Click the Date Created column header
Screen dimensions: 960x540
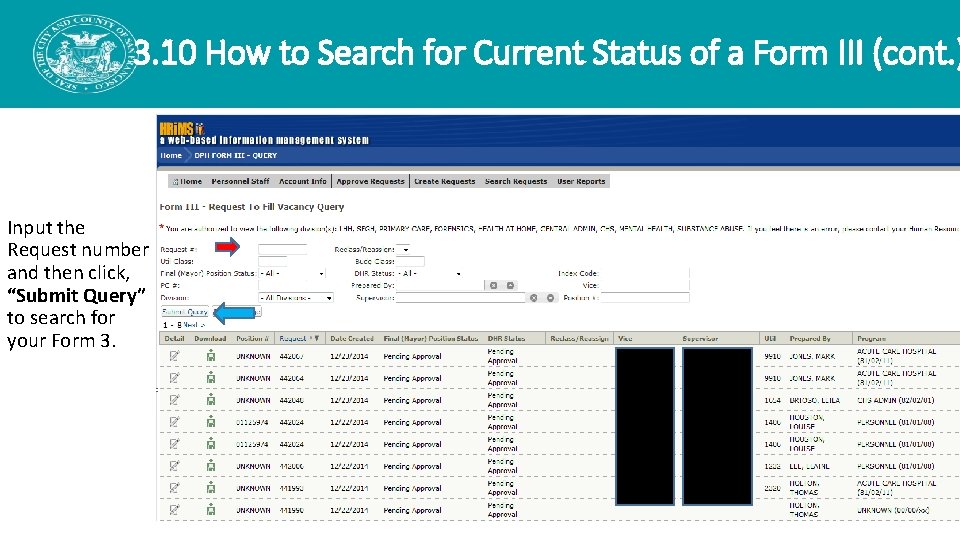tap(351, 338)
